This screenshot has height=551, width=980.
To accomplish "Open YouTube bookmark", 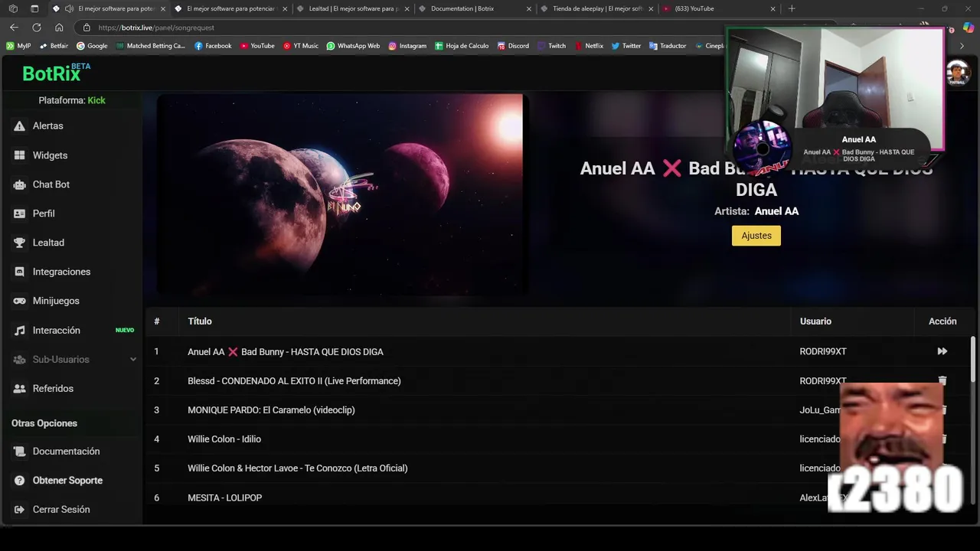I will (x=257, y=46).
